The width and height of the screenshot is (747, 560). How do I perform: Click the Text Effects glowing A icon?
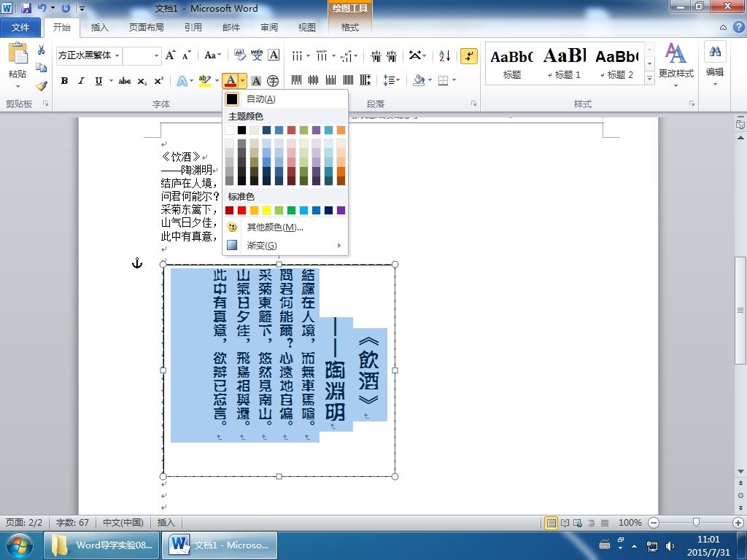pyautogui.click(x=182, y=81)
